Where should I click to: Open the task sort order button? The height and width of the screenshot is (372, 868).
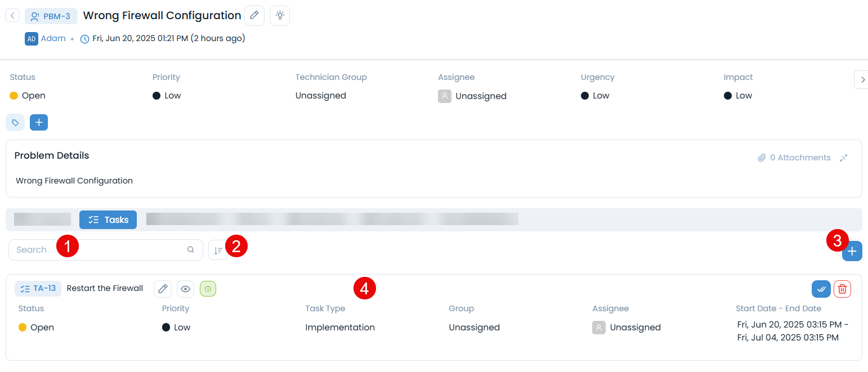(218, 250)
